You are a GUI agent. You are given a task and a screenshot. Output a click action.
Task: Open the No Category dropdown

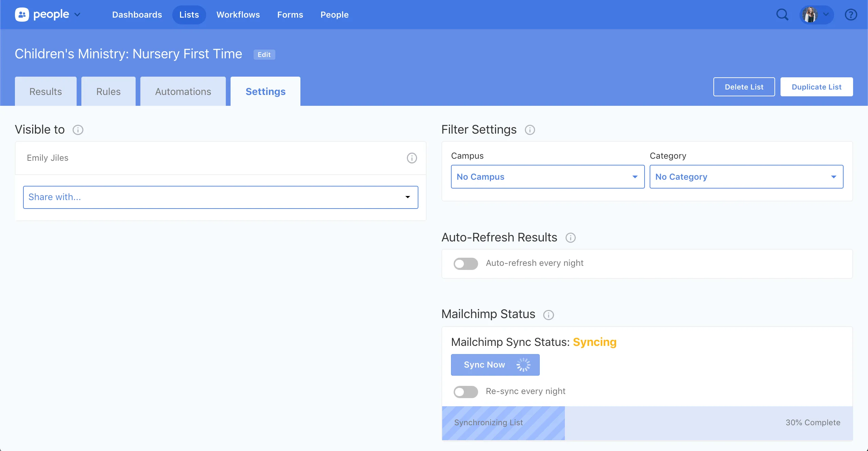point(746,177)
